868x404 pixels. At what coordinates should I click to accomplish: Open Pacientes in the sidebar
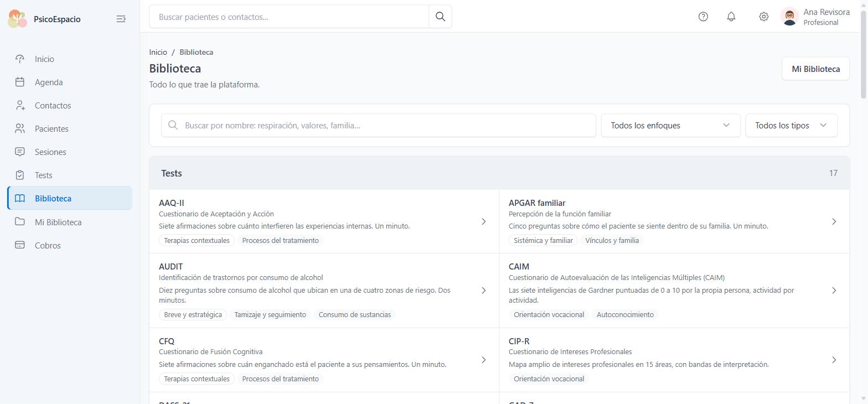[x=70, y=128]
